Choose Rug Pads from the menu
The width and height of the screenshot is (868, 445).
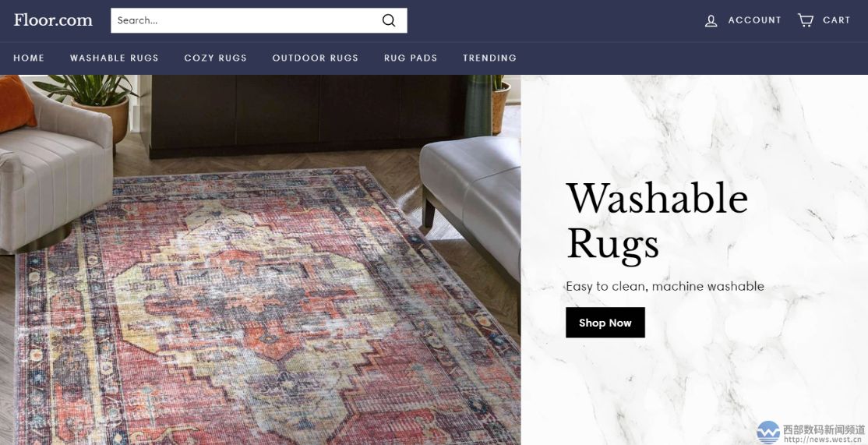(410, 58)
